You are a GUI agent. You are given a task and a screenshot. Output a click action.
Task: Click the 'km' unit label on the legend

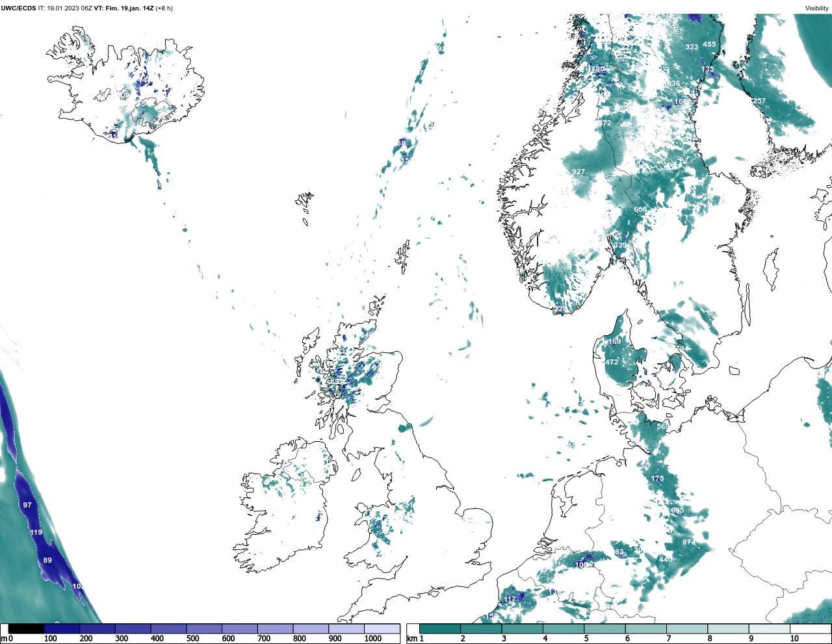(x=411, y=639)
